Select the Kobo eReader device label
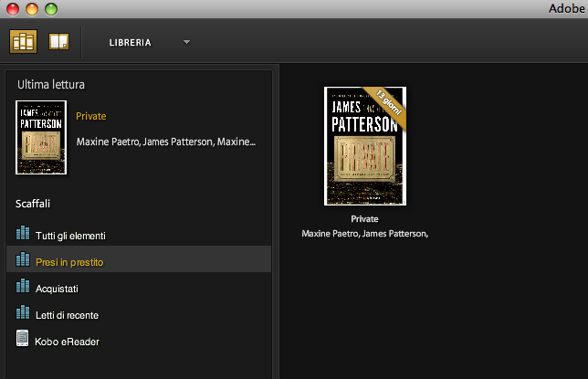This screenshot has width=588, height=379. point(68,342)
